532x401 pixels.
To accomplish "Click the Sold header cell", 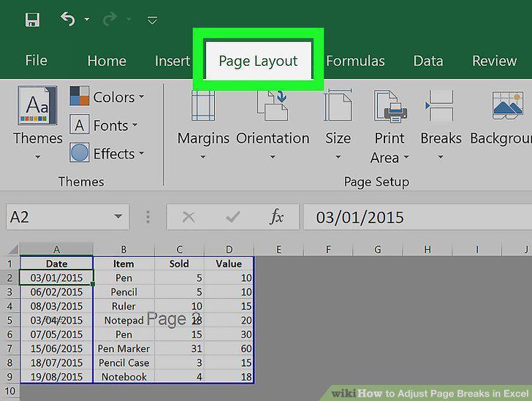I will [x=180, y=264].
